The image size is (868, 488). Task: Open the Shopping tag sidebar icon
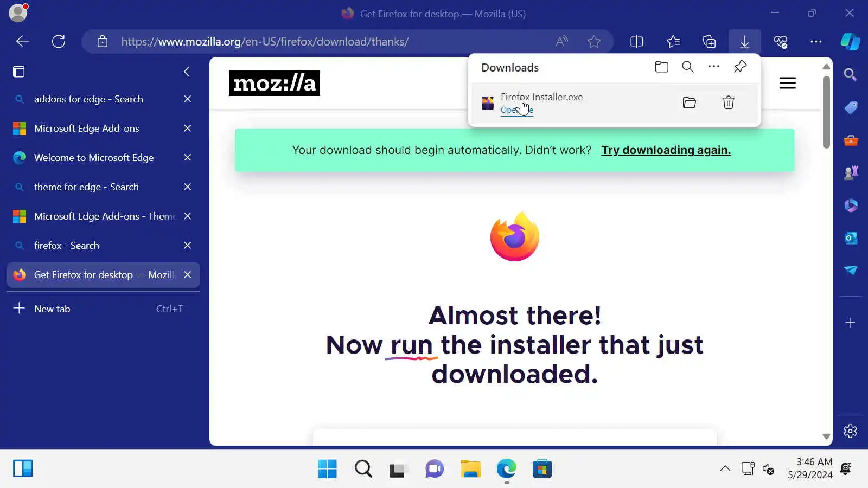coord(850,107)
